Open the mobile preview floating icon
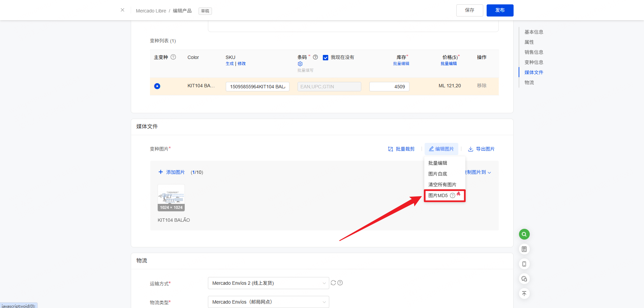The height and width of the screenshot is (308, 644). click(524, 264)
